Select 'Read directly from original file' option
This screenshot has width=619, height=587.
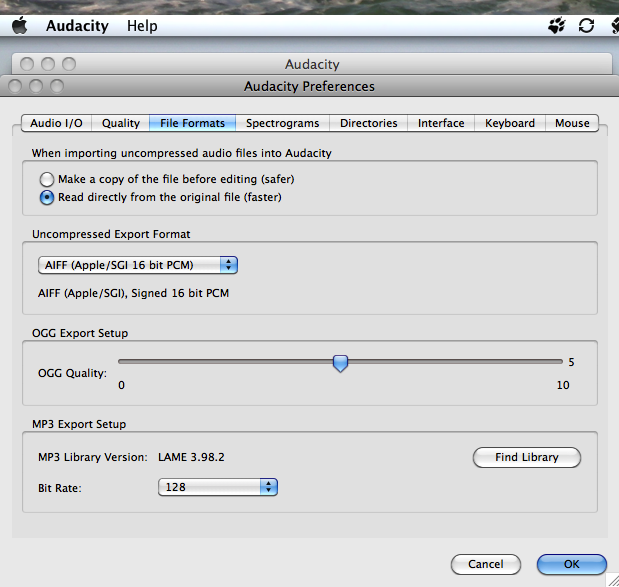point(47,197)
